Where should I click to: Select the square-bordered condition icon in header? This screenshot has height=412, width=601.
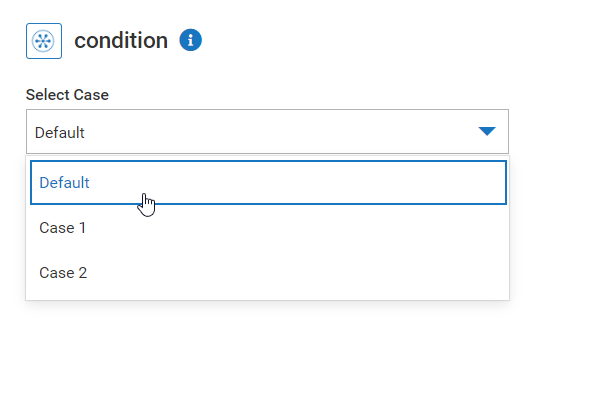tap(44, 41)
